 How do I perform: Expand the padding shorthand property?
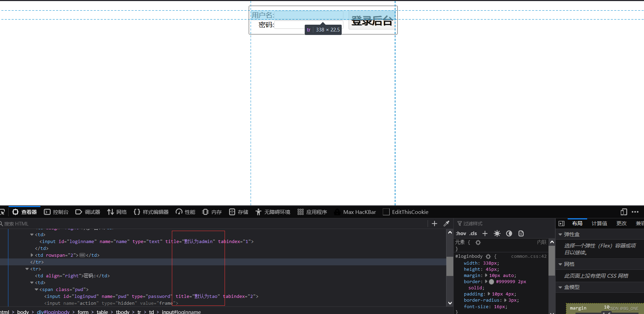coord(490,294)
